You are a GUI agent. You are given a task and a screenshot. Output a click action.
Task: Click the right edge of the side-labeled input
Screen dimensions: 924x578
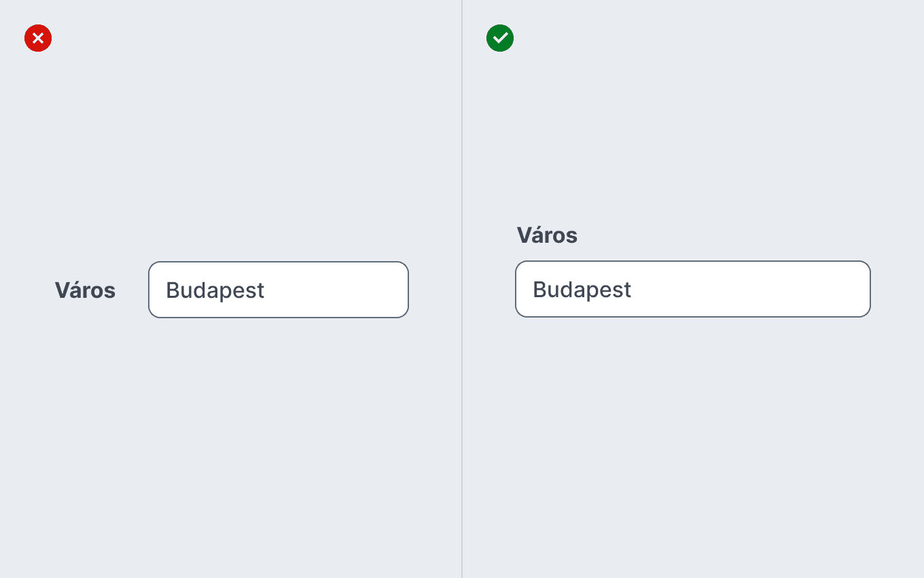(x=408, y=290)
